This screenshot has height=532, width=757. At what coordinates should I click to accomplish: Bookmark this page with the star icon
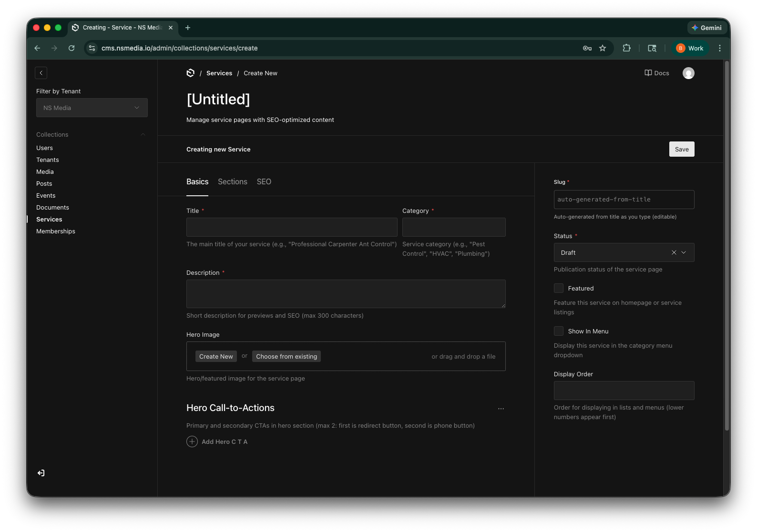[603, 48]
